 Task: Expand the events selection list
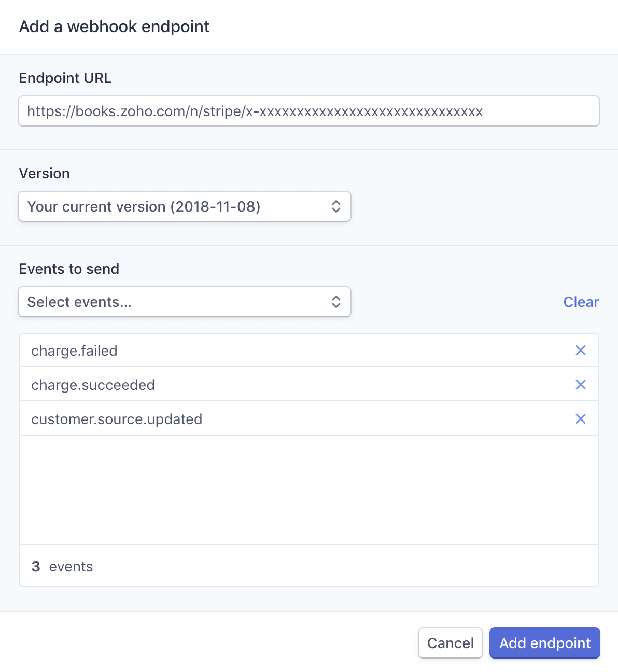pos(185,301)
